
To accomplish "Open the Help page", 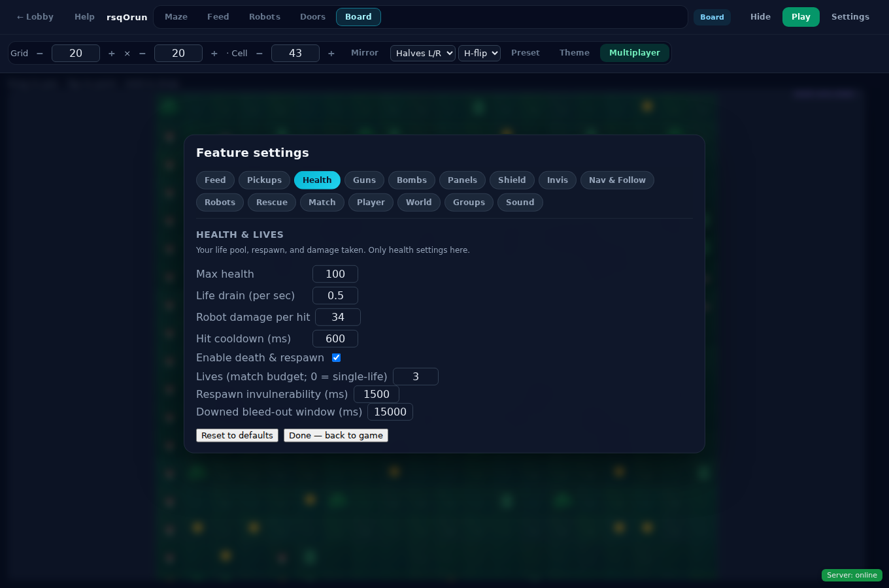I will (84, 17).
